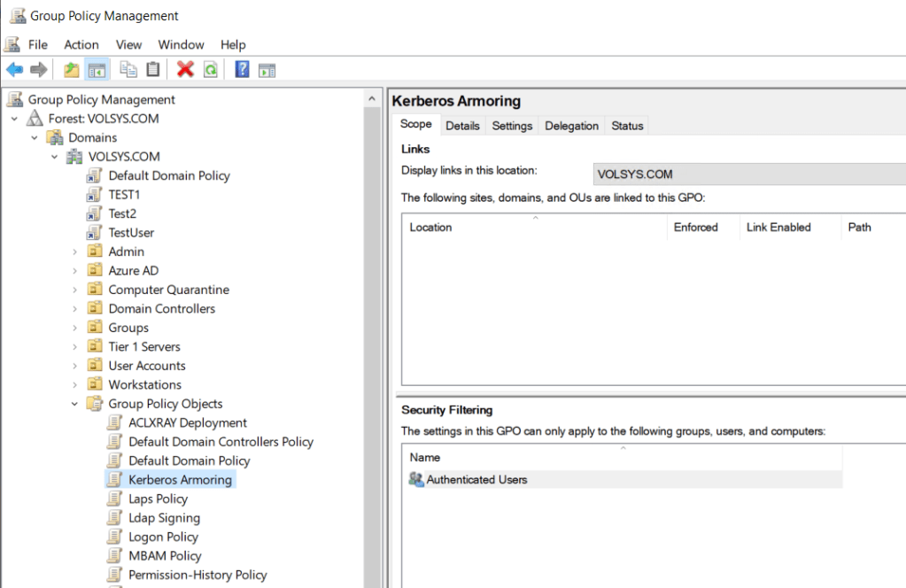This screenshot has height=588, width=906.
Task: Click the Copy icon in the toolbar
Action: tap(128, 70)
